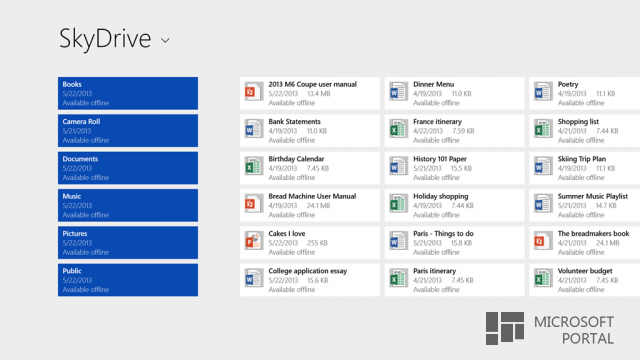Open the Camera Roll folder tile
Image resolution: width=640 pixels, height=360 pixels.
[x=128, y=131]
